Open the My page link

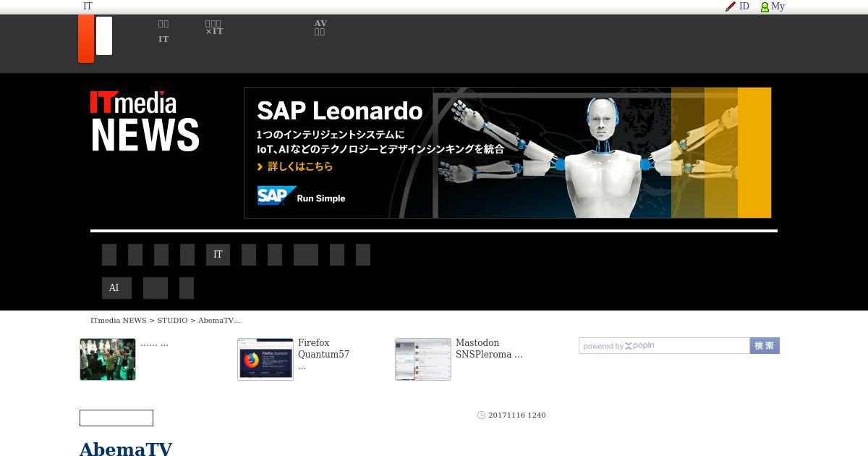pos(778,7)
